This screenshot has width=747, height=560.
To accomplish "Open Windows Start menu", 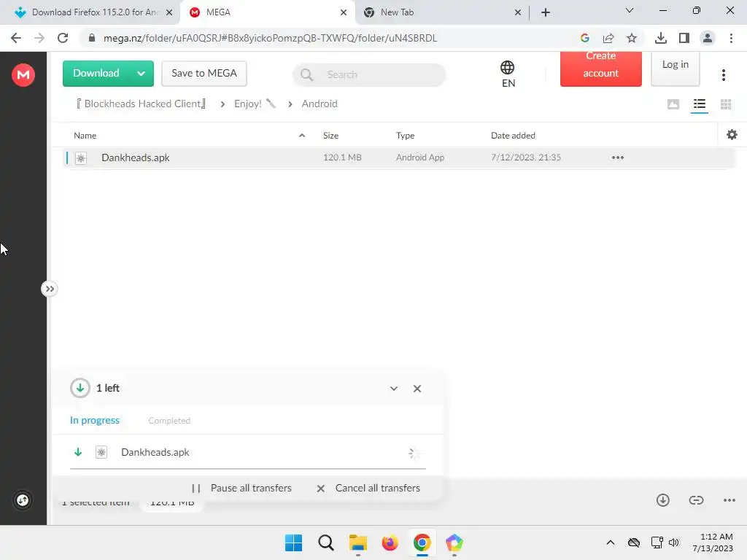I will 293,542.
